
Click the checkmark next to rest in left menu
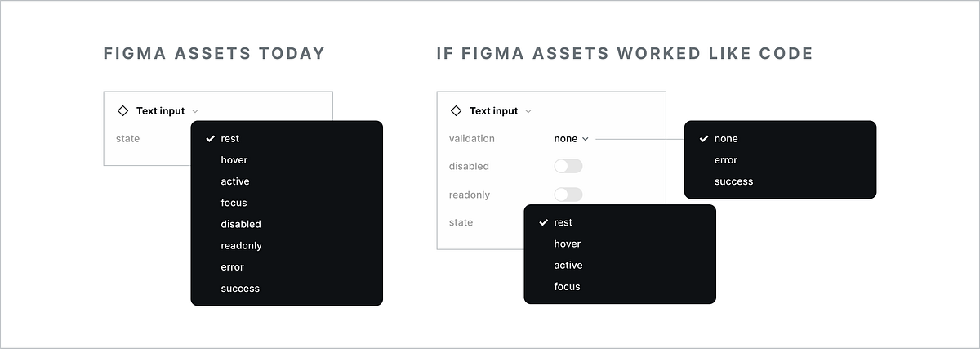tap(211, 139)
